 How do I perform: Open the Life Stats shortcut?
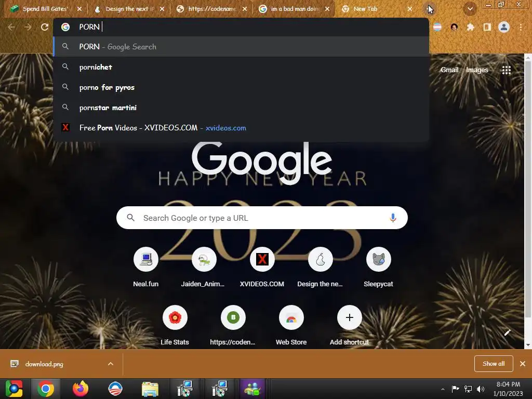tap(175, 326)
